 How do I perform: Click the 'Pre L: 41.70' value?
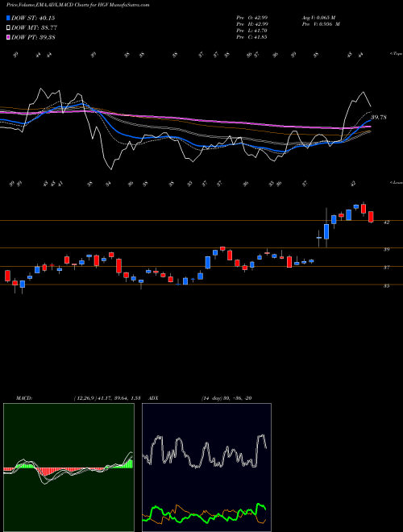click(x=251, y=31)
